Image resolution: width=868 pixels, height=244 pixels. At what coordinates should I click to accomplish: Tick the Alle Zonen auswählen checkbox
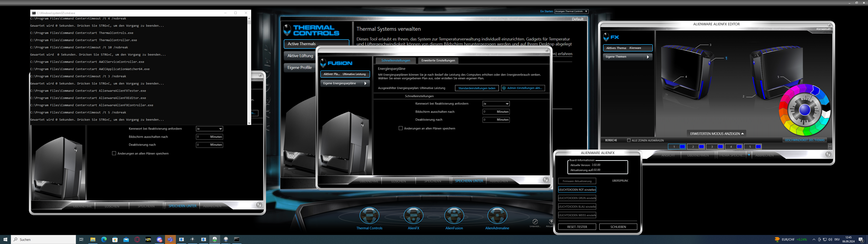(x=629, y=140)
